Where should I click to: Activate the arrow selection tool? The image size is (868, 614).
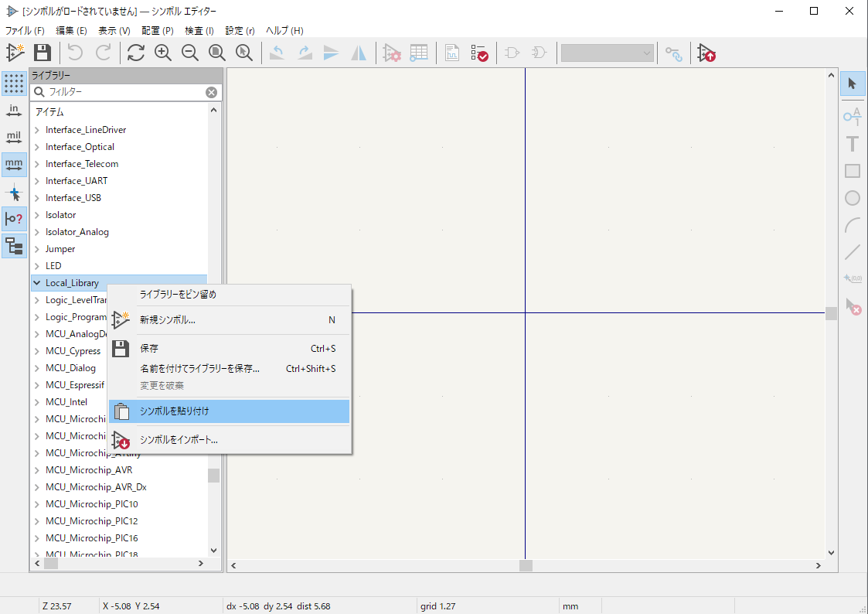(853, 84)
